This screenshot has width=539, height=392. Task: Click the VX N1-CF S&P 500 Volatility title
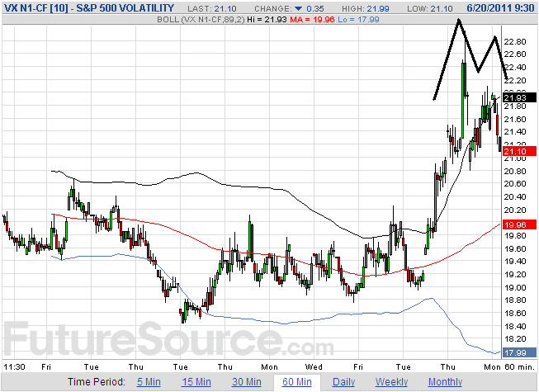click(x=89, y=8)
